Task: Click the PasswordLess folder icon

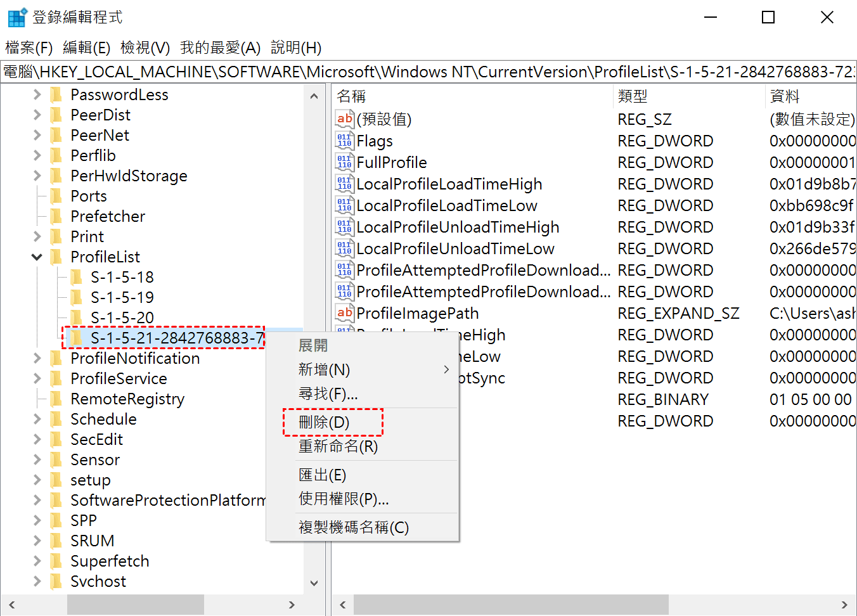Action: pyautogui.click(x=56, y=95)
